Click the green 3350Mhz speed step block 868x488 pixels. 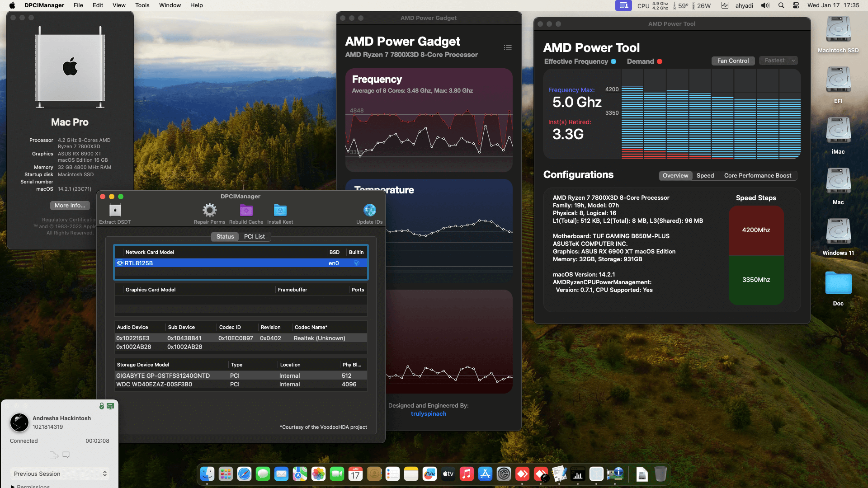(756, 280)
